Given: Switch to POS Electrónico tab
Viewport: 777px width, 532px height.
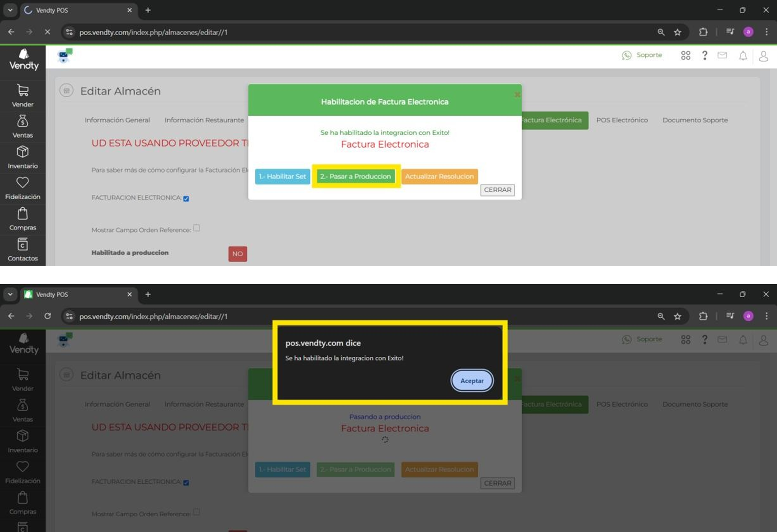Looking at the screenshot, I should 622,120.
